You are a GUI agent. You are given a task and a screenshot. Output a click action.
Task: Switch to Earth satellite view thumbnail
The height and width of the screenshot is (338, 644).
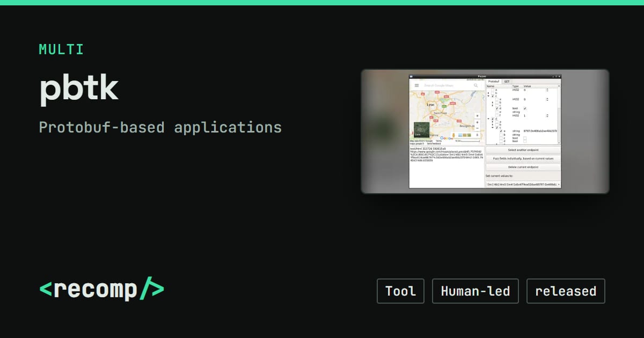tap(422, 130)
